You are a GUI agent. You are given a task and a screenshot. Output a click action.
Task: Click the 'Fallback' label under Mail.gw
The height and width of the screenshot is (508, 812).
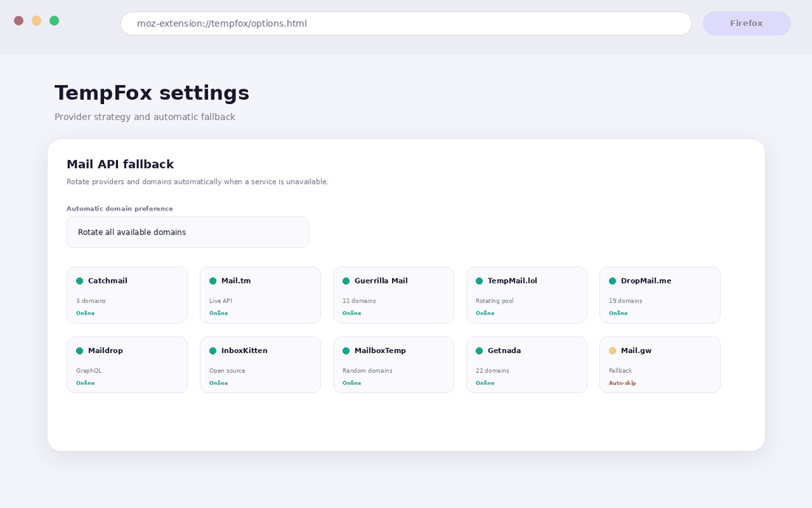620,371
